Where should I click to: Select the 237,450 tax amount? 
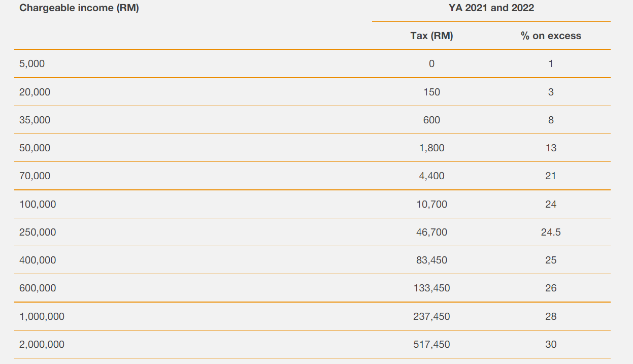(x=431, y=317)
